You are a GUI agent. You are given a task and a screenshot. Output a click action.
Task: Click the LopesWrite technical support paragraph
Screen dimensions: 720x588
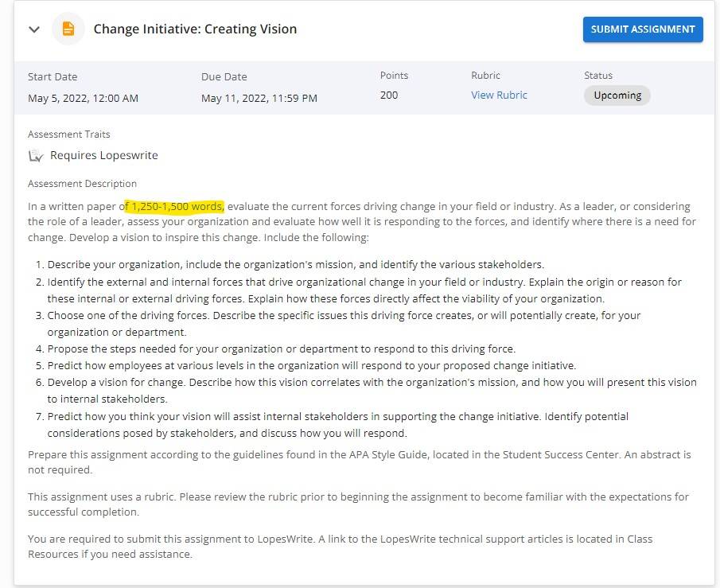click(341, 546)
